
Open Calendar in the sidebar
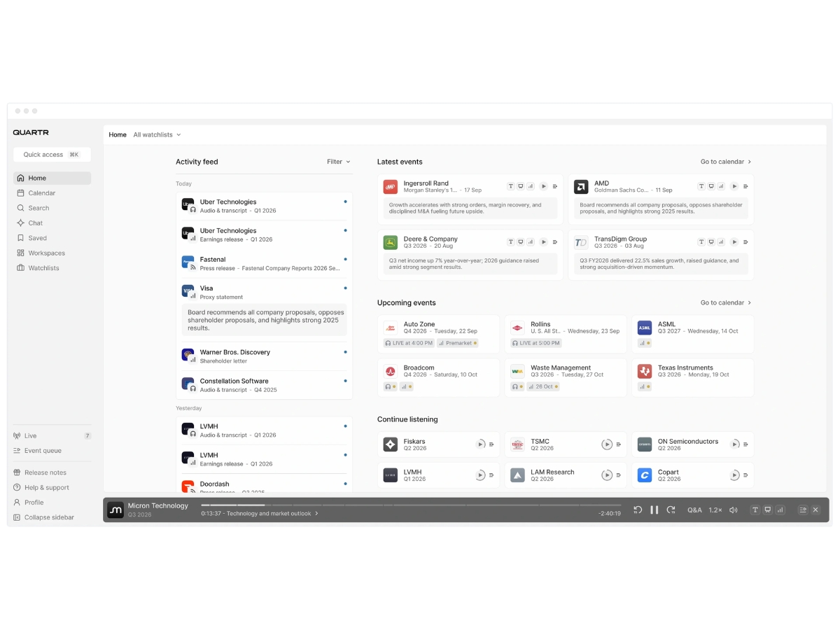tap(52, 193)
